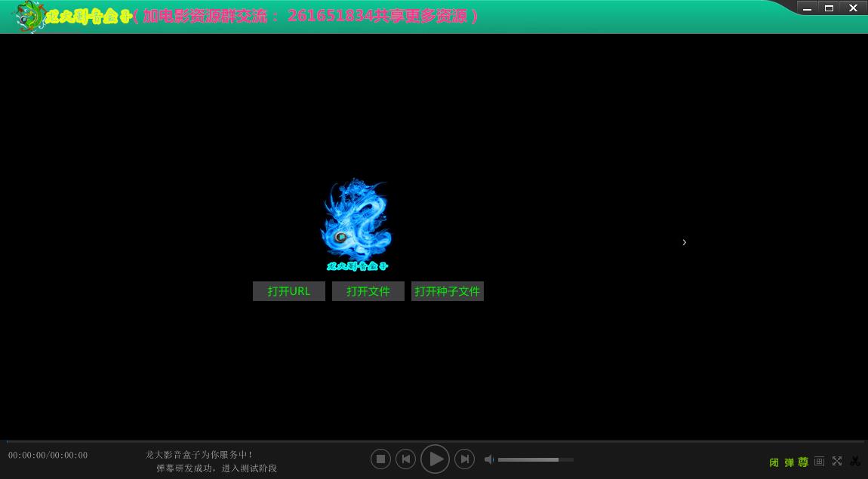Toggle the 闭 danmaku option
868x479 pixels.
point(774,462)
